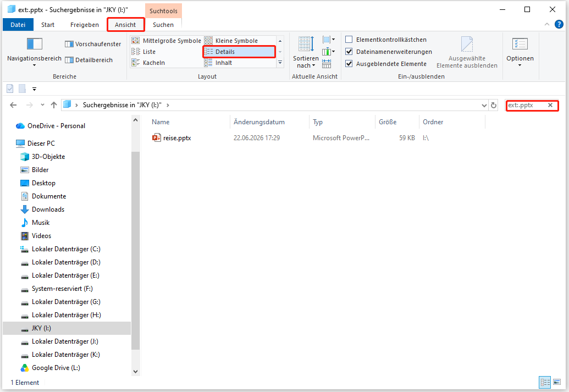Go up one folder with the up arrow
Viewport: 569px width, 392px height.
[x=54, y=105]
